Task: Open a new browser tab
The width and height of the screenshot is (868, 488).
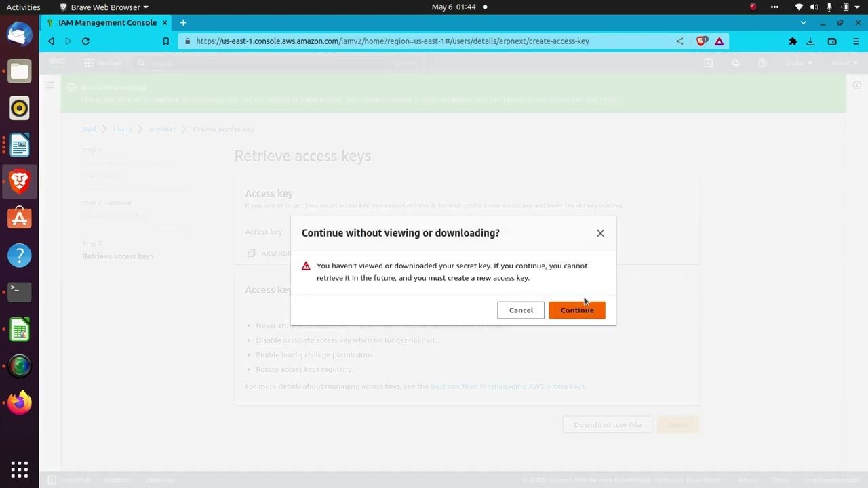Action: [183, 22]
